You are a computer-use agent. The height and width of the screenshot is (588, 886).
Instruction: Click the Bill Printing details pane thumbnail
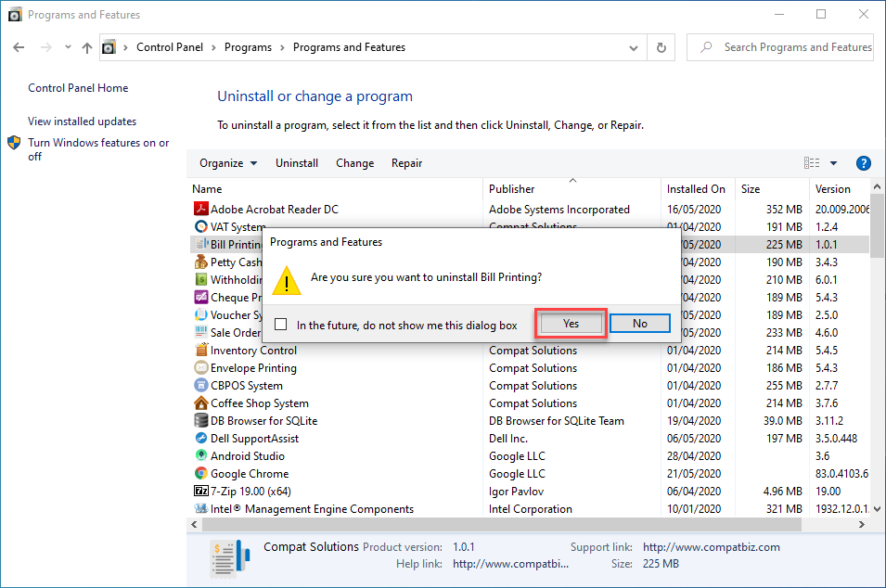click(229, 558)
